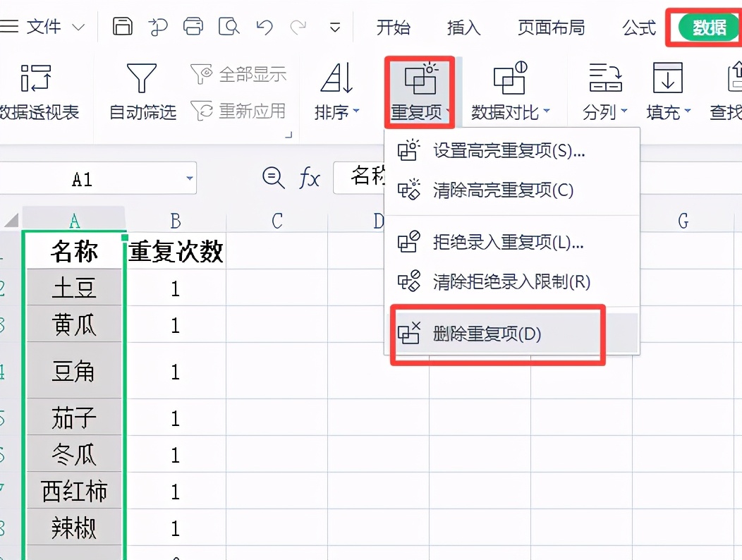Choose 拒绝录入重复项(L)... from menu

pyautogui.click(x=512, y=243)
